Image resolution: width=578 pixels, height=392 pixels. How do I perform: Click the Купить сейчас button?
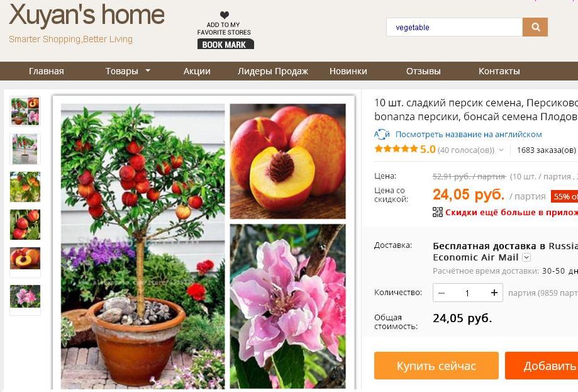(436, 366)
